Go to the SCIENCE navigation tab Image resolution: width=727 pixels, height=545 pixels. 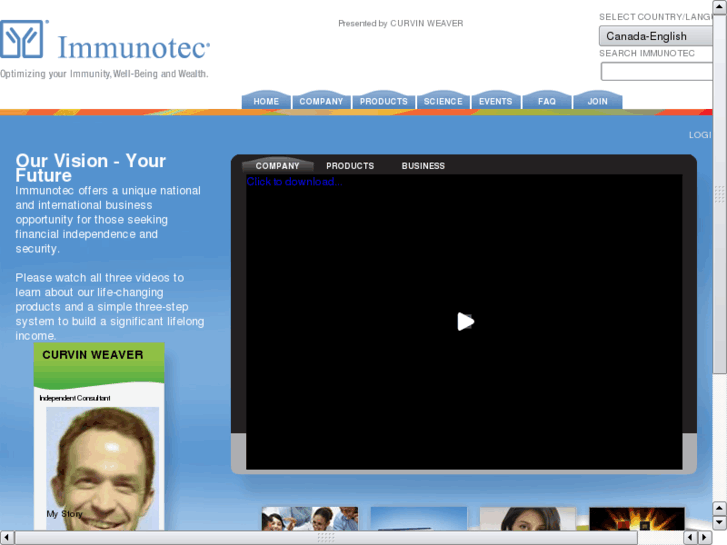click(x=443, y=101)
